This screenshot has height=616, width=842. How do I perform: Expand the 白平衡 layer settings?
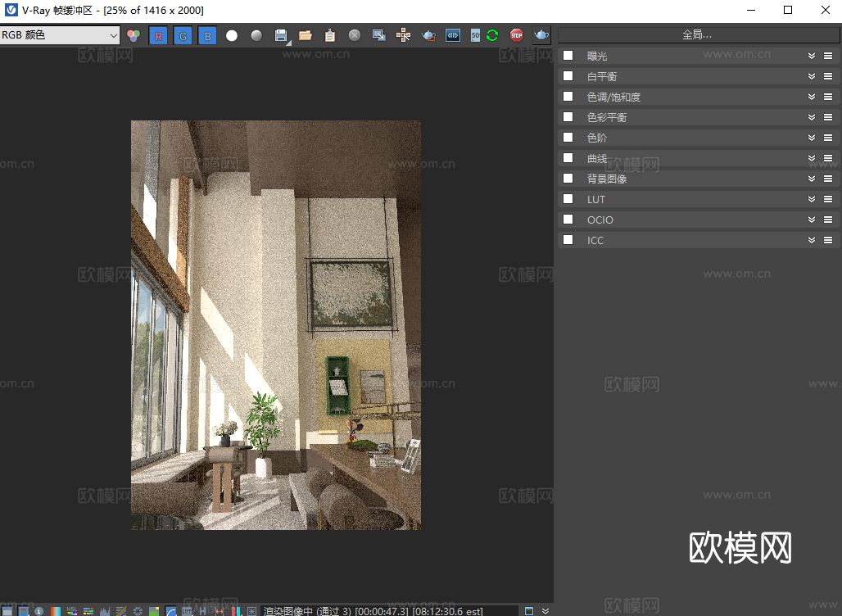point(811,76)
